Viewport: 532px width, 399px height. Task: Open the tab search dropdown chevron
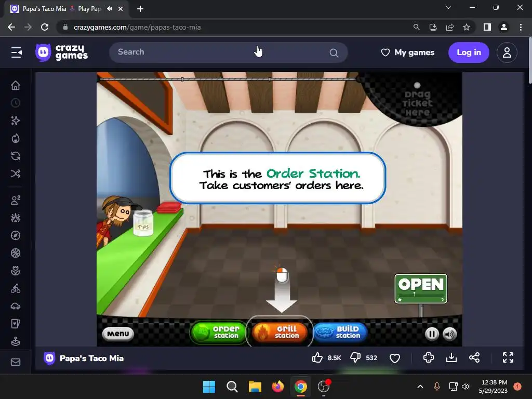click(x=448, y=7)
